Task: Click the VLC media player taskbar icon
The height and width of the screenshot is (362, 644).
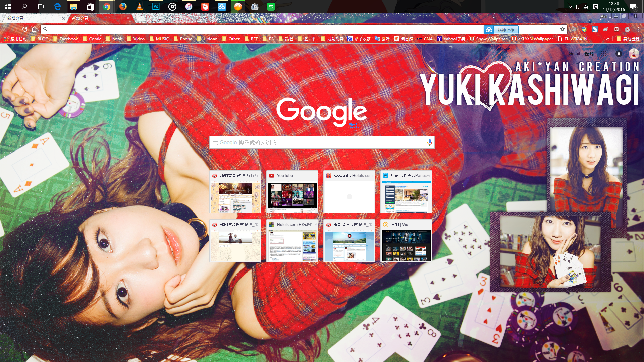Action: [x=139, y=7]
